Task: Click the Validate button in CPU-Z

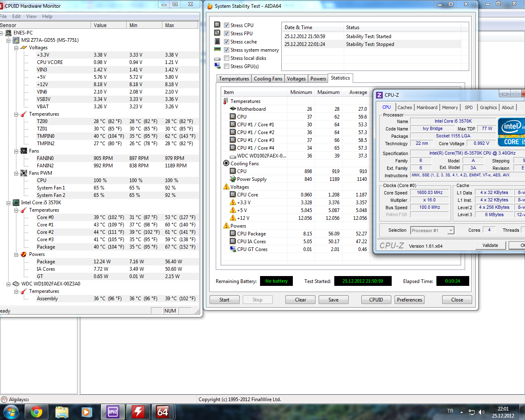Action: 490,245
